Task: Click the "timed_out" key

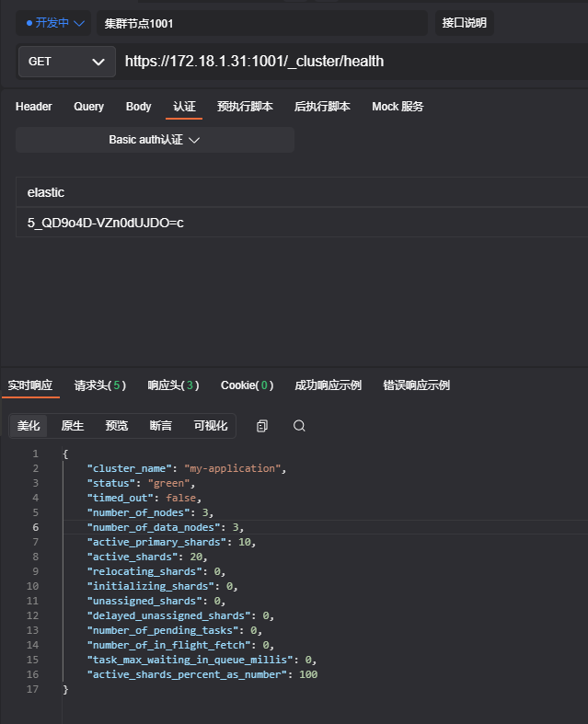Action: point(121,498)
